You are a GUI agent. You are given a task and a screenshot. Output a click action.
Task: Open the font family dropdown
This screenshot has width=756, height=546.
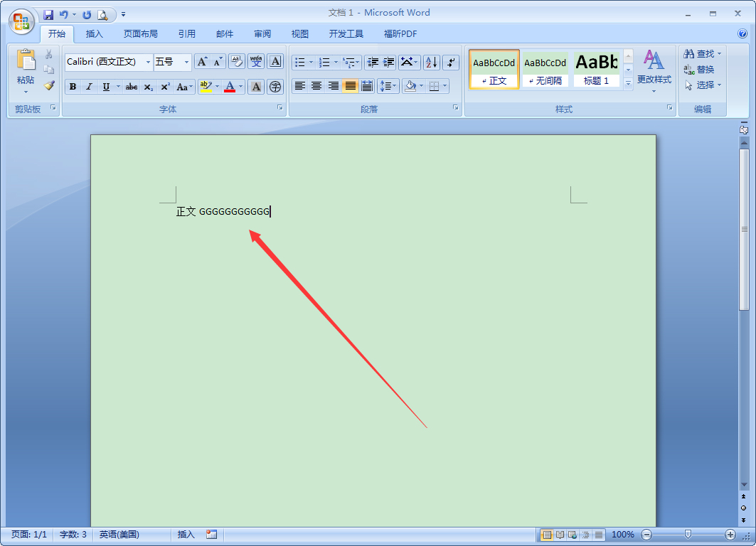coord(148,62)
